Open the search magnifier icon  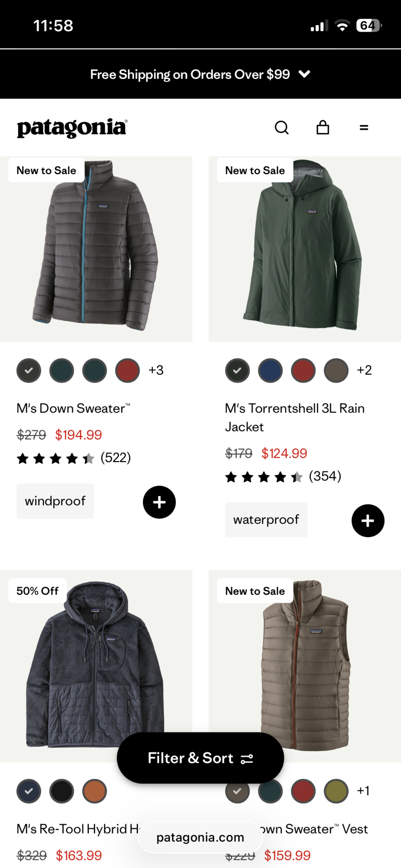(x=282, y=127)
